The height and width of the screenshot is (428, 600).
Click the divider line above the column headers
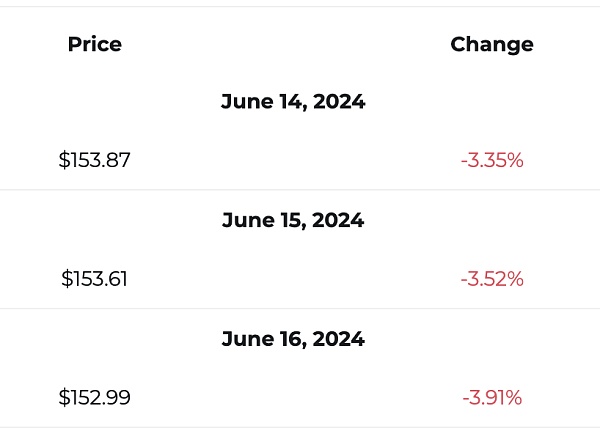coord(300,7)
